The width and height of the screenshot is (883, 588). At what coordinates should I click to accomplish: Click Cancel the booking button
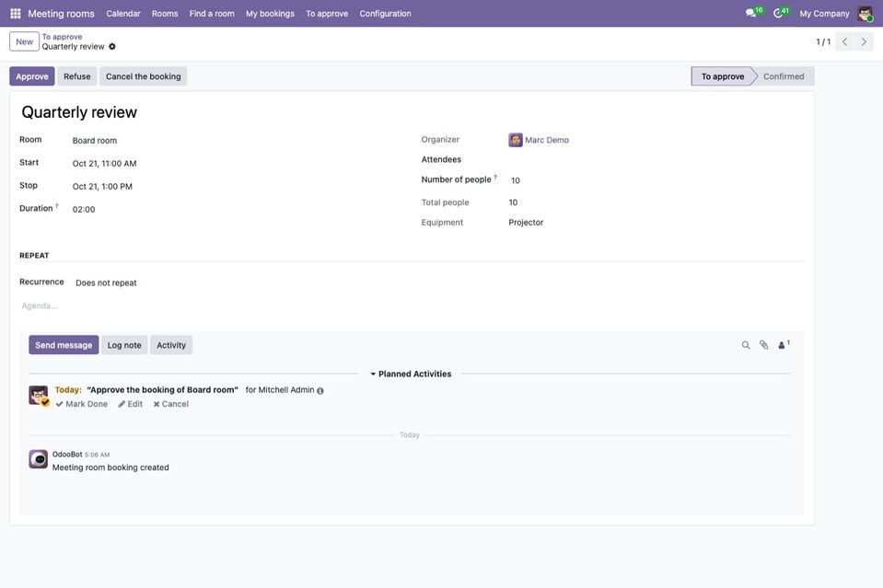pos(143,76)
